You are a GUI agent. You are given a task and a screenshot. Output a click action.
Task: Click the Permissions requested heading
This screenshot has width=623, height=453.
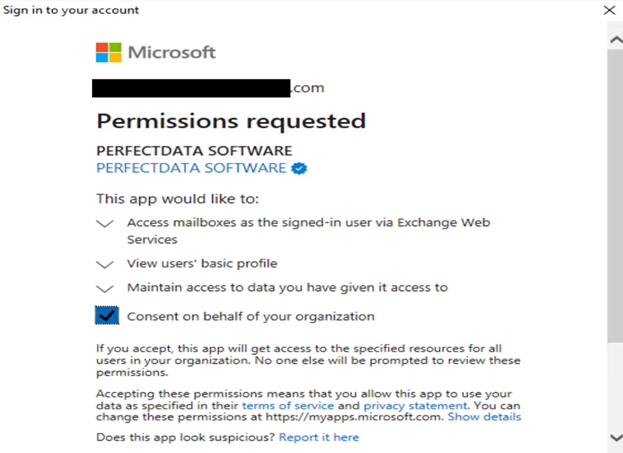tap(231, 122)
